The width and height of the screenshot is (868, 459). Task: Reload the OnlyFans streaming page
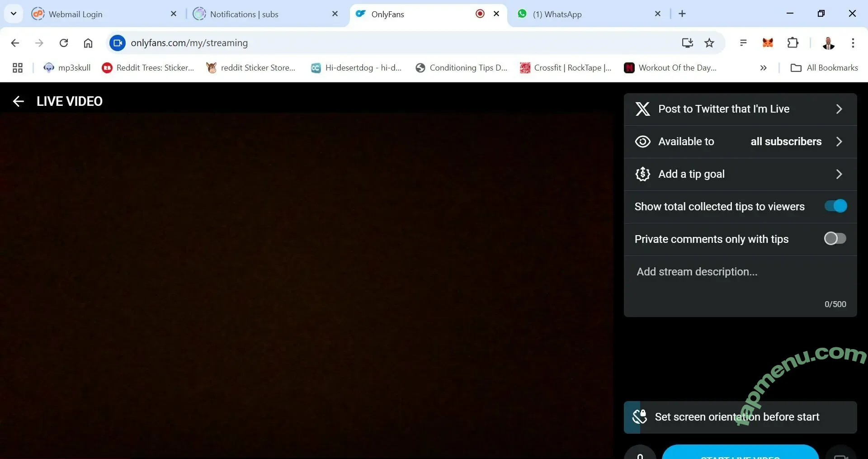(x=64, y=43)
